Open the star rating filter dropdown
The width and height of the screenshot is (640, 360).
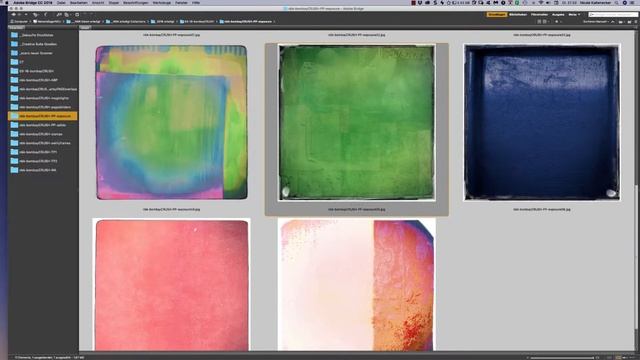pyautogui.click(x=558, y=22)
